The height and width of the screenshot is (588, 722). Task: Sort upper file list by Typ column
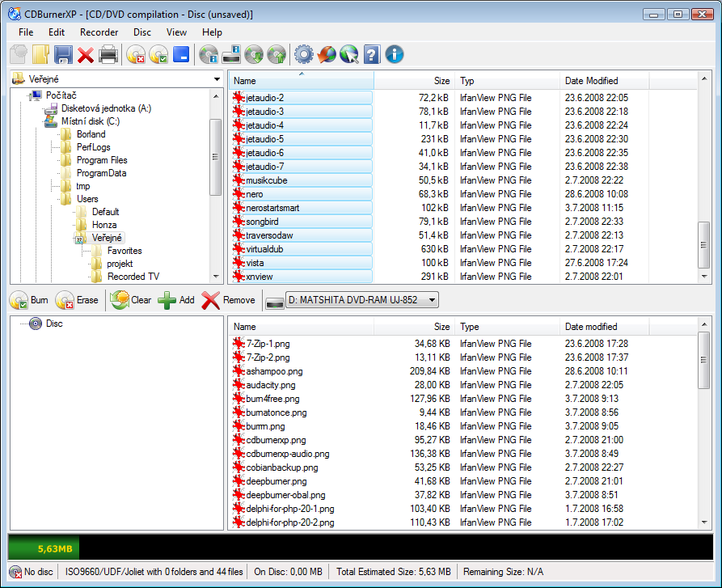pos(508,81)
